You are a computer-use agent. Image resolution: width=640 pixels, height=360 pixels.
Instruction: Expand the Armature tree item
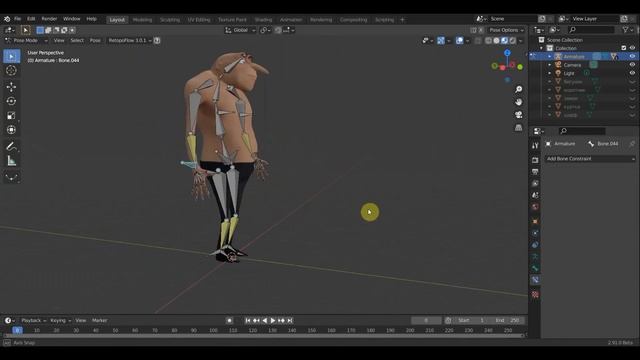[550, 56]
